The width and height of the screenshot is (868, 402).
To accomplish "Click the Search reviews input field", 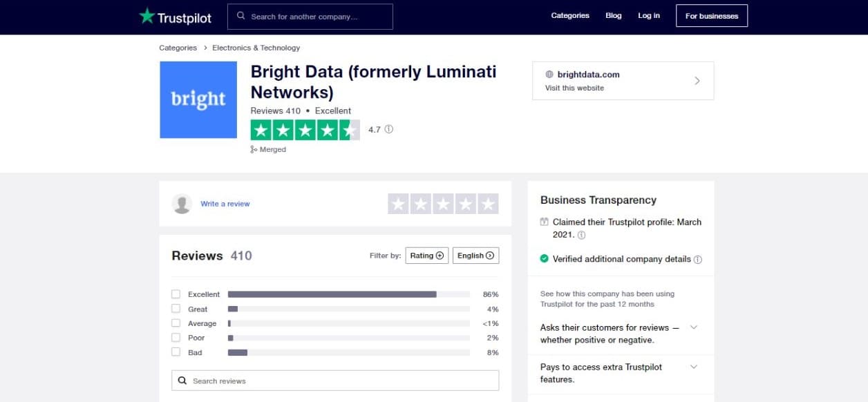I will click(335, 381).
